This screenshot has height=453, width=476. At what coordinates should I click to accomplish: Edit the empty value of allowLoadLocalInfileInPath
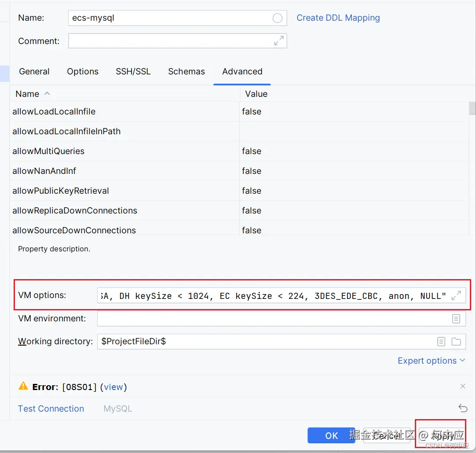click(x=354, y=131)
